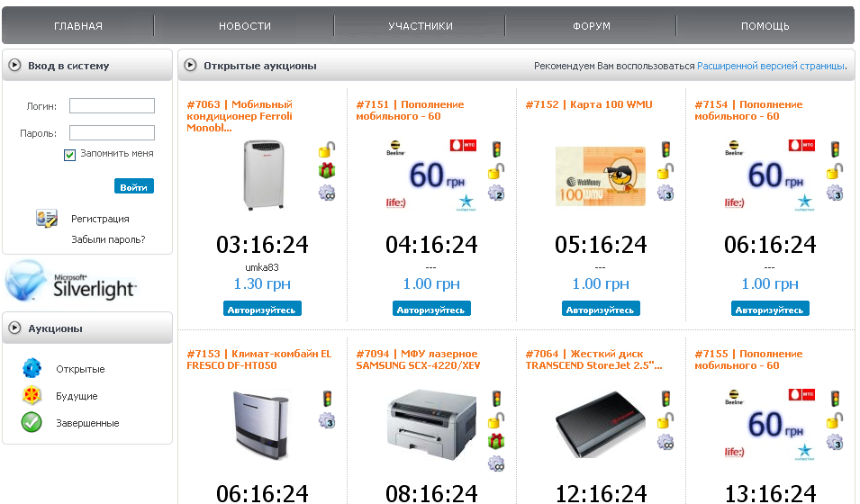Open the УЧАСТНИКИ page
Viewport: 860px width, 504px height.
coord(421,26)
